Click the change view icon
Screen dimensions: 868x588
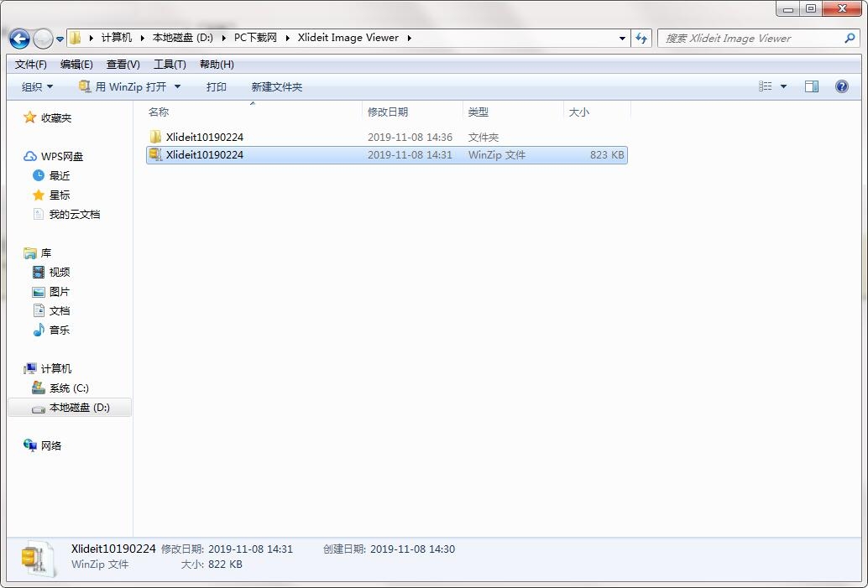click(x=765, y=86)
